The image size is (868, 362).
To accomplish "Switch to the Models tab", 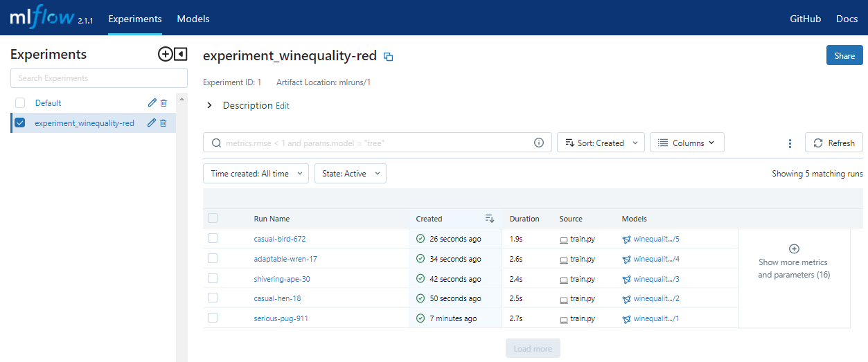I will pyautogui.click(x=193, y=19).
